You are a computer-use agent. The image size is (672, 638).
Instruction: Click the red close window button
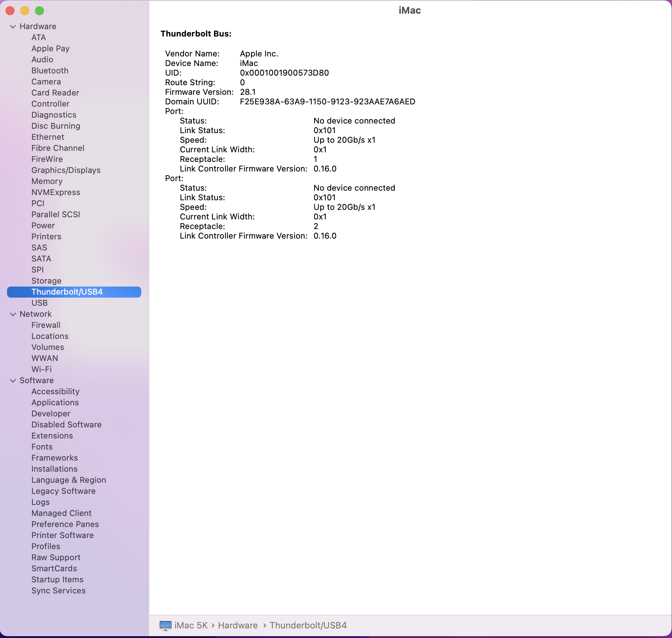pos(10,11)
